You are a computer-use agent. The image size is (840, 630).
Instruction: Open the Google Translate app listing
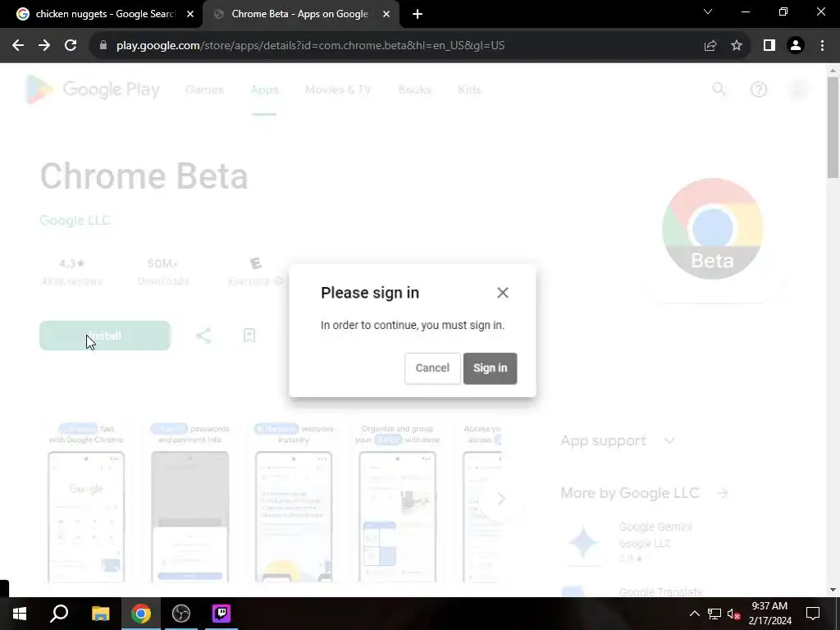[660, 592]
